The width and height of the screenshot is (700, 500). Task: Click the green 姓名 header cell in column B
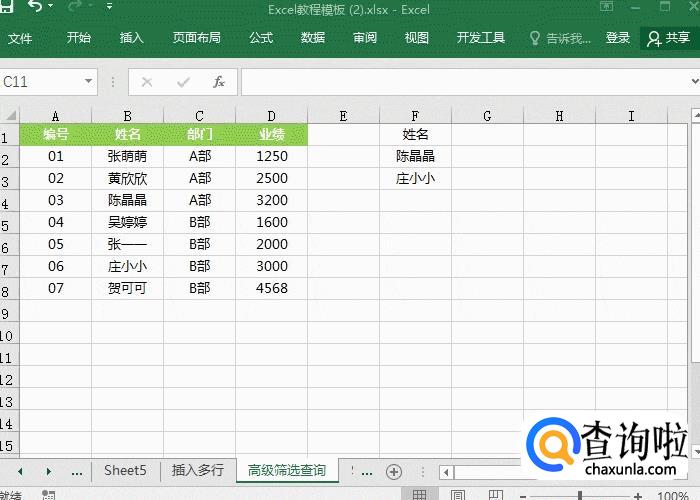tap(127, 134)
